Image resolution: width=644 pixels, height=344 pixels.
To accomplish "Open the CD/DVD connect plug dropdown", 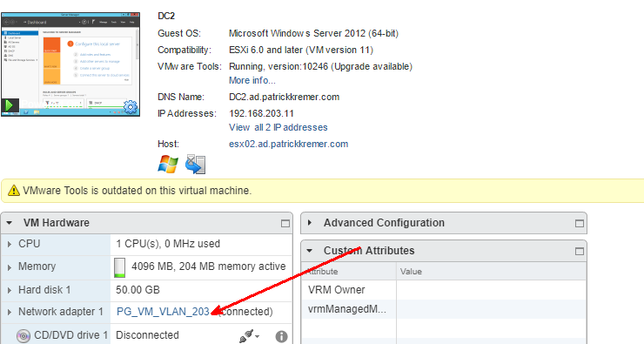I will 249,336.
